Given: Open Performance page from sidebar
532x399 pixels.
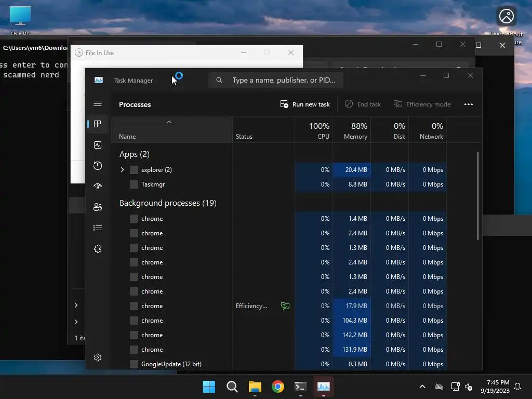Looking at the screenshot, I should click(x=98, y=145).
